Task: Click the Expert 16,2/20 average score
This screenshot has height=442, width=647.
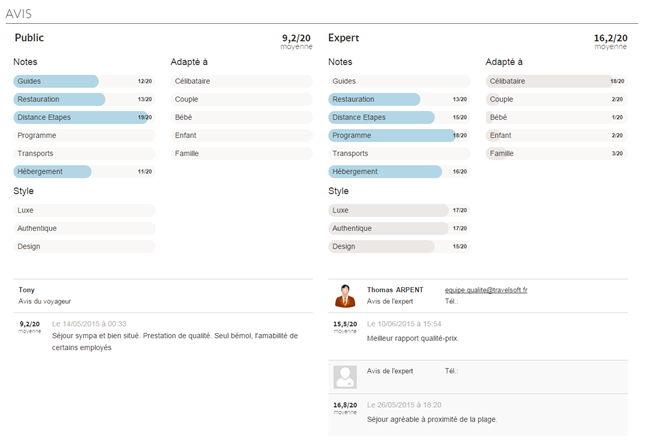Action: [610, 37]
